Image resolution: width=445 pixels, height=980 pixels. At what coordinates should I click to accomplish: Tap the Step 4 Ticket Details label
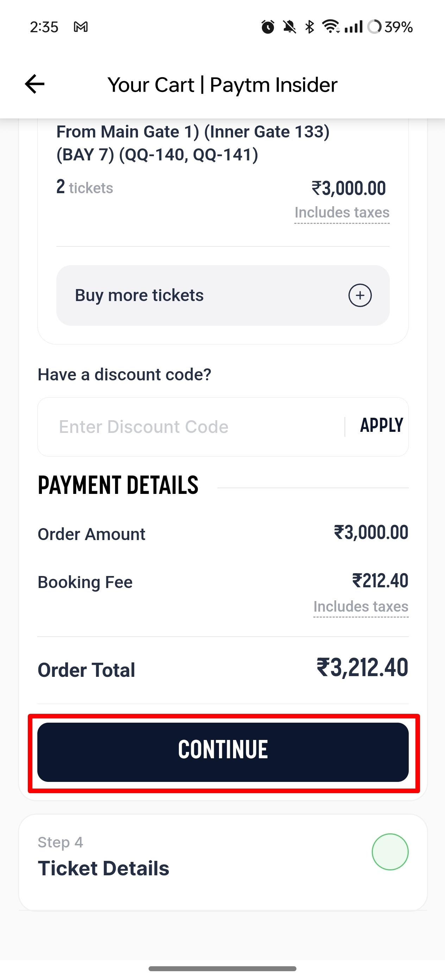[104, 868]
